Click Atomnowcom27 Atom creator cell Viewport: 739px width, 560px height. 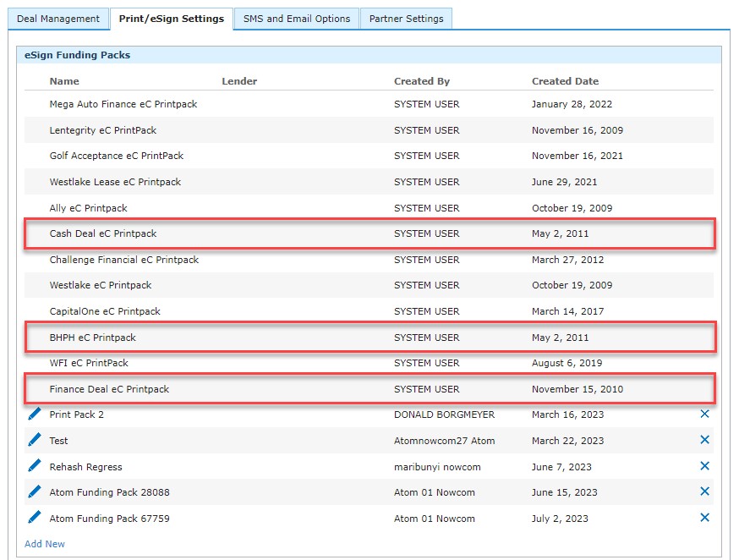click(x=445, y=441)
